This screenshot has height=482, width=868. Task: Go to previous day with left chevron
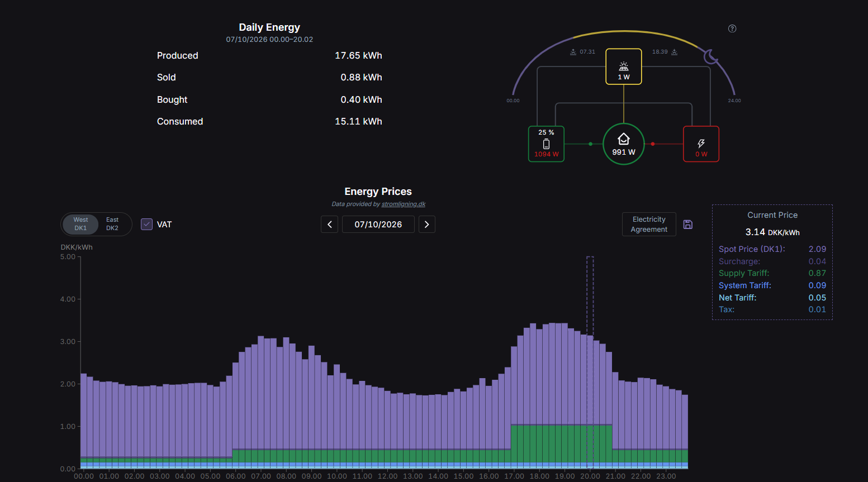tap(330, 225)
